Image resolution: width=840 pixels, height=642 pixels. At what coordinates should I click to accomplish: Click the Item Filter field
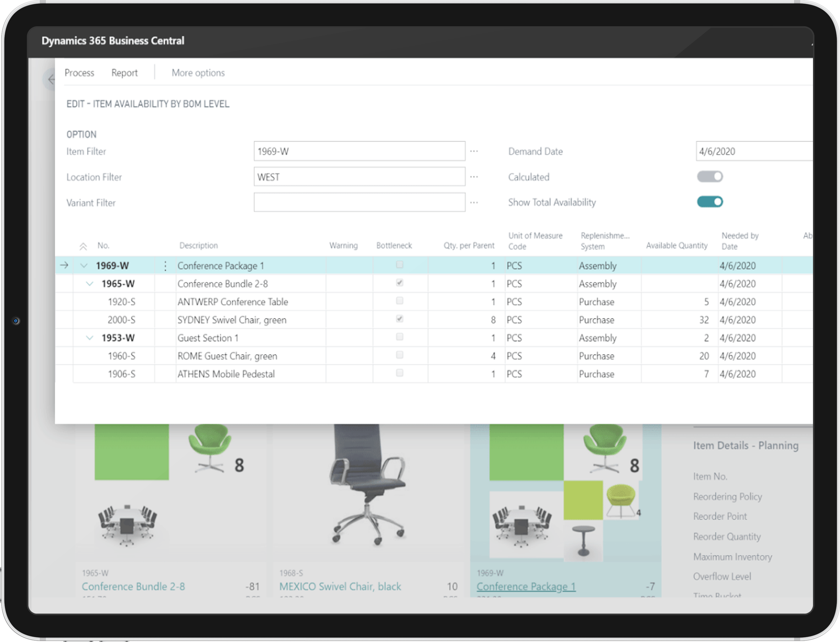click(x=359, y=151)
